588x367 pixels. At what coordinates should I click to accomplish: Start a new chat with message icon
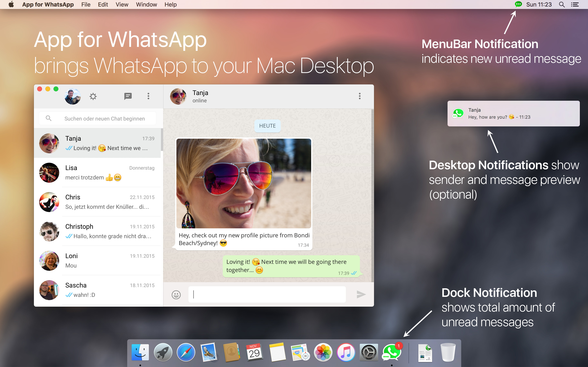click(128, 96)
